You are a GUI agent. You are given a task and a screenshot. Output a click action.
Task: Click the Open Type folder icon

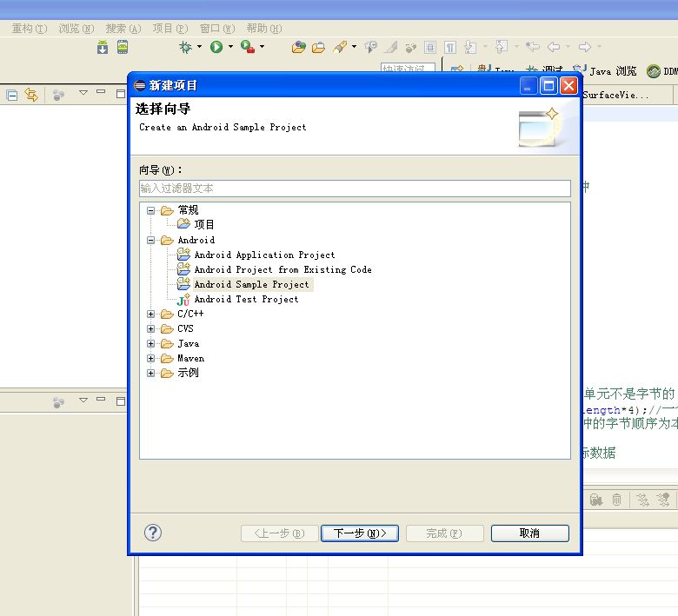pyautogui.click(x=319, y=47)
